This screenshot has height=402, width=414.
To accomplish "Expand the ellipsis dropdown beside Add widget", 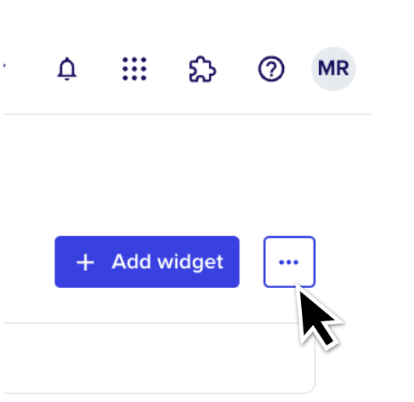I will point(289,262).
